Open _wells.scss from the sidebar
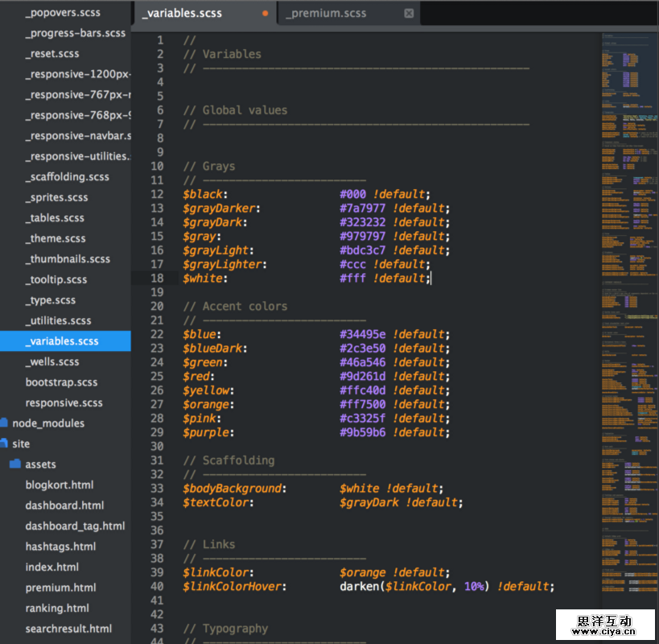Viewport: 659px width, 644px height. point(52,361)
